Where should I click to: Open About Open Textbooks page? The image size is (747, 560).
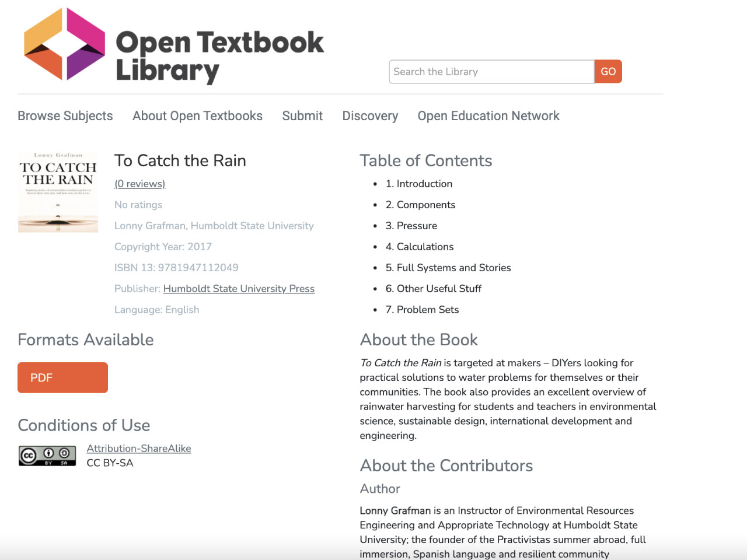[x=197, y=116]
